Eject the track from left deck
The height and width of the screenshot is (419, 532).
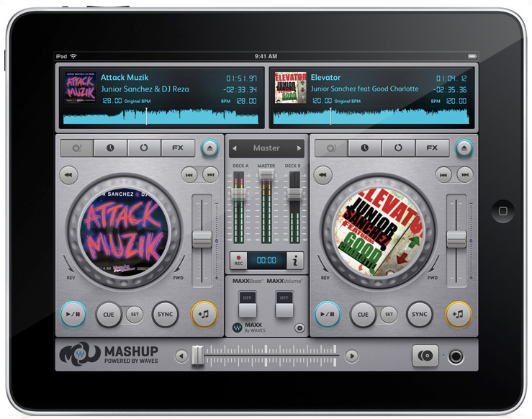click(209, 148)
